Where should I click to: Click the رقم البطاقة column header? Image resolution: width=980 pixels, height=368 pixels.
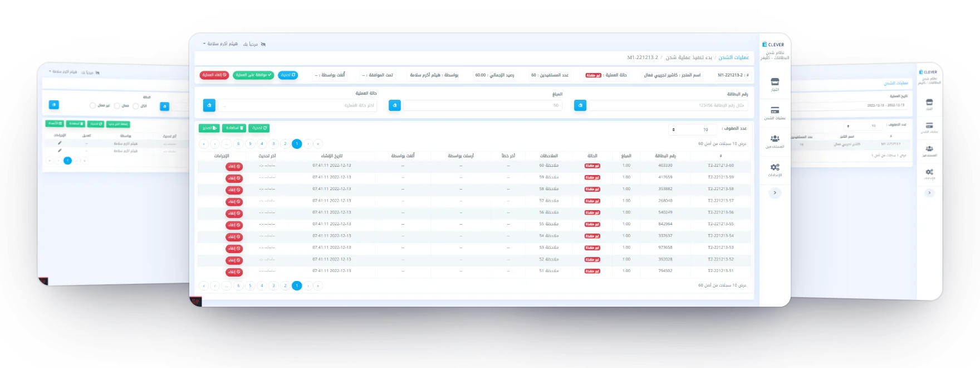coord(665,156)
